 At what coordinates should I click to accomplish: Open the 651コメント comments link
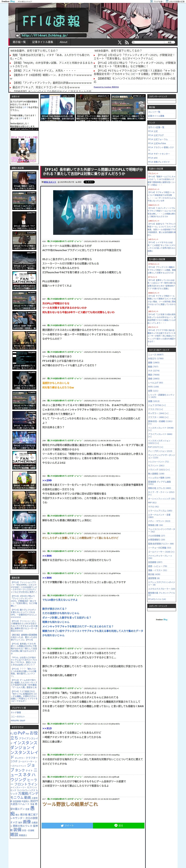click(50, 182)
